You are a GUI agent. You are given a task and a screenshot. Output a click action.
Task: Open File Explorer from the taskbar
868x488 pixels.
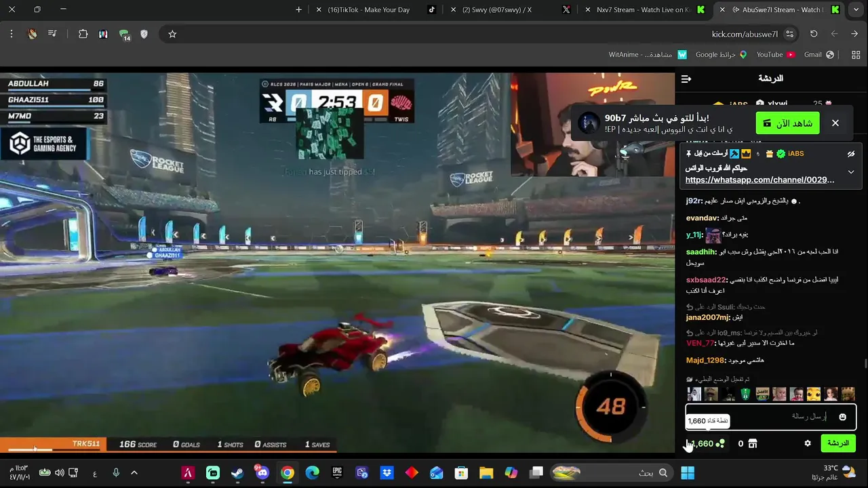tap(486, 472)
